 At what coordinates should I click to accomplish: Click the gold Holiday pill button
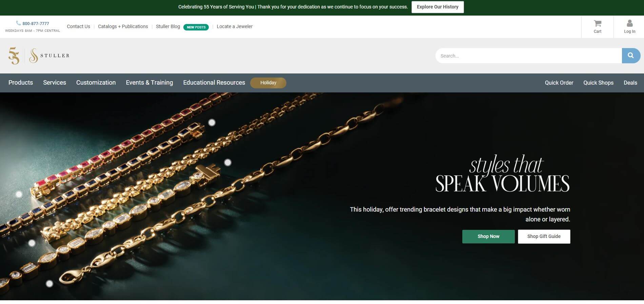[268, 83]
